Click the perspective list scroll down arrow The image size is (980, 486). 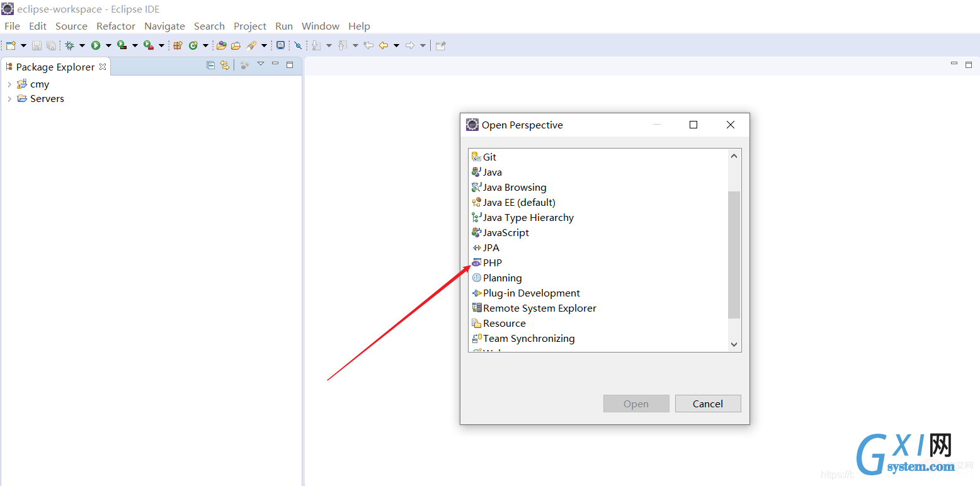click(x=734, y=344)
